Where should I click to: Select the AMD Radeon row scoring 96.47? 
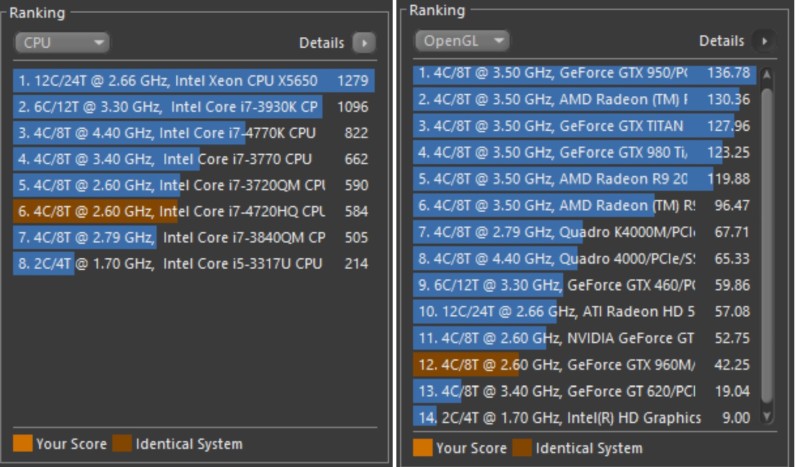(x=585, y=205)
